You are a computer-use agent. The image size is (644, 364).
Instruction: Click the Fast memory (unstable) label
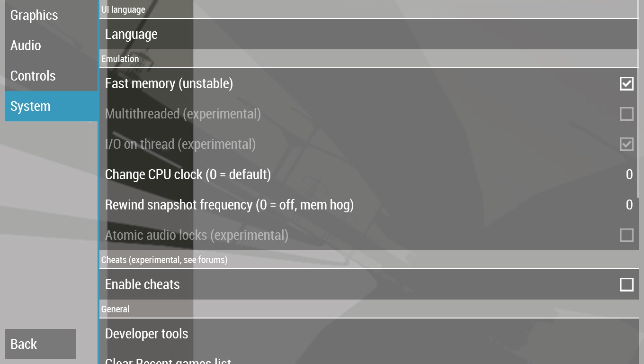point(169,83)
